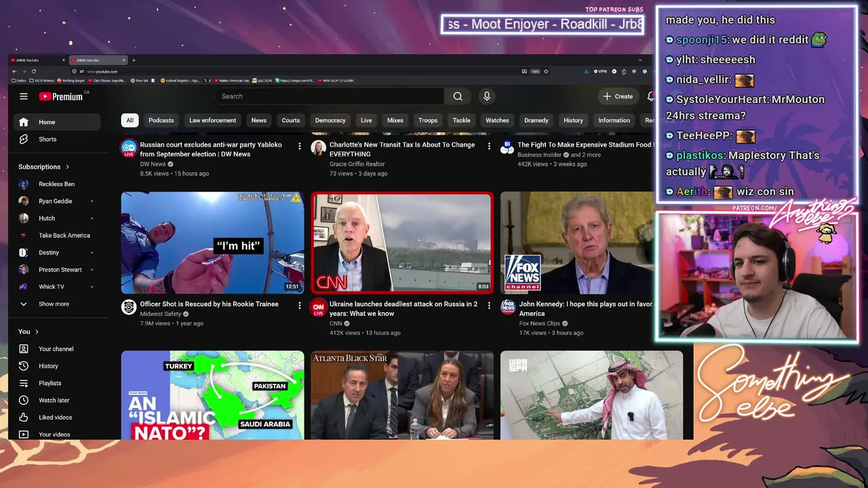Screen dimensions: 868x488
Task: Open Playlists in the sidebar
Action: pos(57,383)
